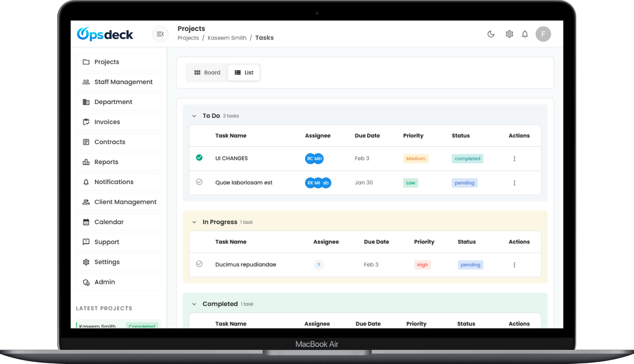Mark Quae laboriosam est as complete
This screenshot has width=634, height=364.
pyautogui.click(x=199, y=182)
